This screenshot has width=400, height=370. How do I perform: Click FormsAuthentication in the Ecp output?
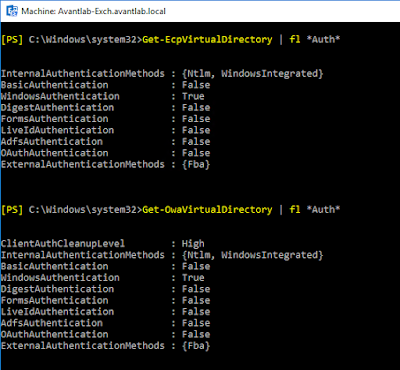click(54, 119)
